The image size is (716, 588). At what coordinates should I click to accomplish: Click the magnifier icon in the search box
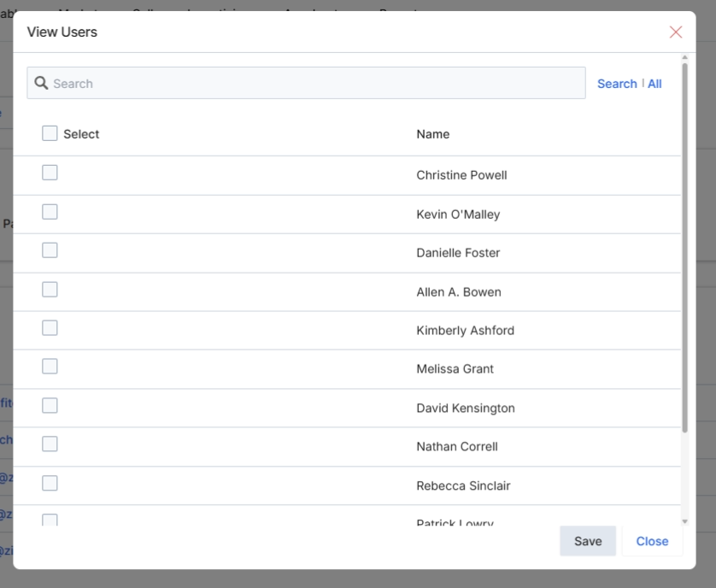[41, 83]
